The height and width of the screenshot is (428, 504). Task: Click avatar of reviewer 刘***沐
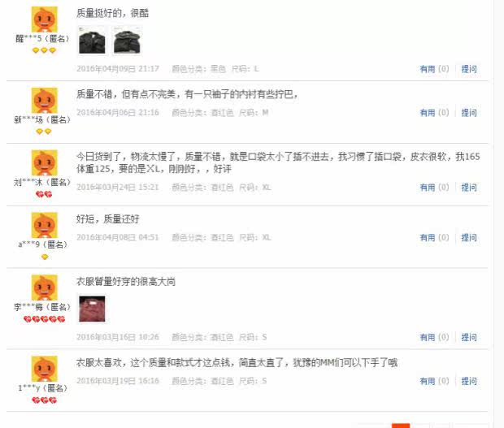point(45,162)
